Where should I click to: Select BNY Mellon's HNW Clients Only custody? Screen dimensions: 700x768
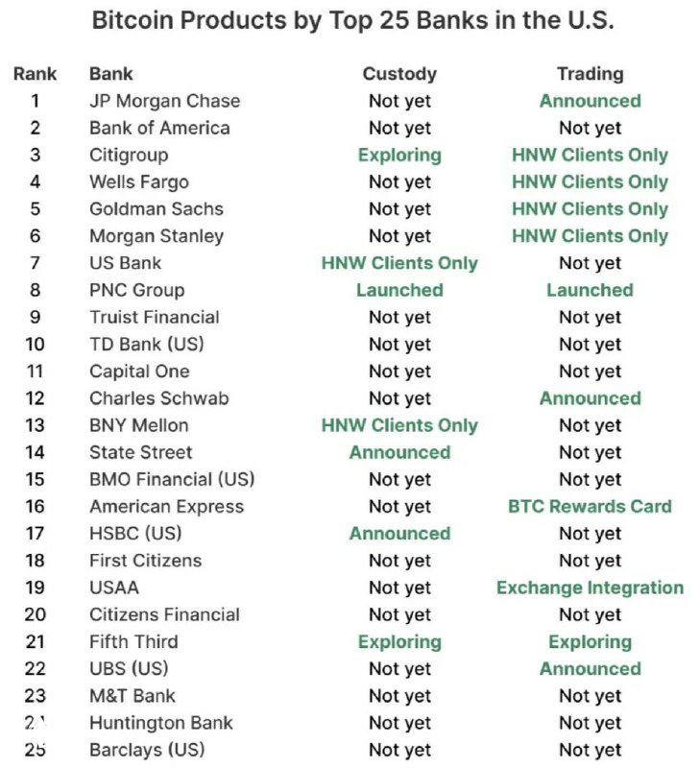[x=399, y=425]
